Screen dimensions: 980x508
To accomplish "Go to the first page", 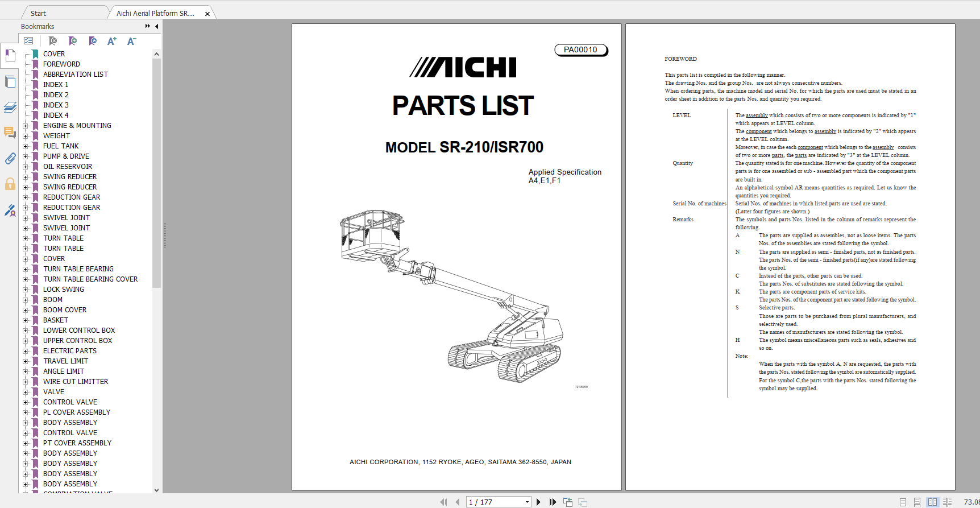I will pyautogui.click(x=443, y=502).
